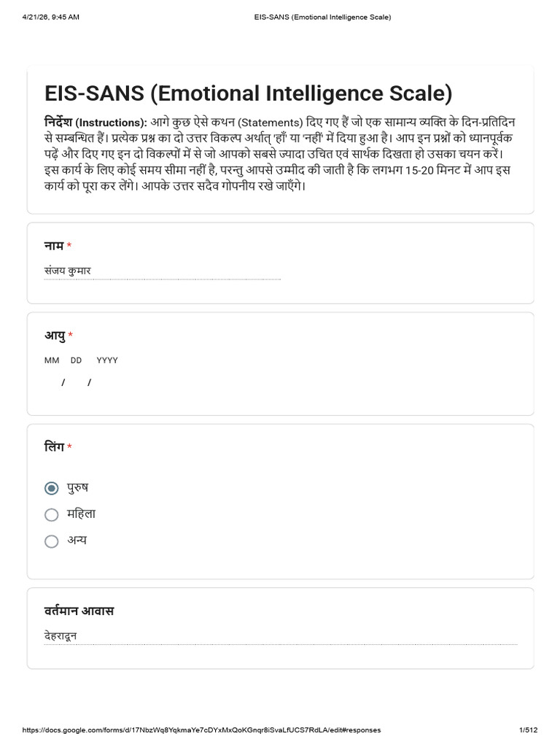Click the निर्देश (Instructions) bold label
The width and height of the screenshot is (560, 747).
tap(96, 123)
